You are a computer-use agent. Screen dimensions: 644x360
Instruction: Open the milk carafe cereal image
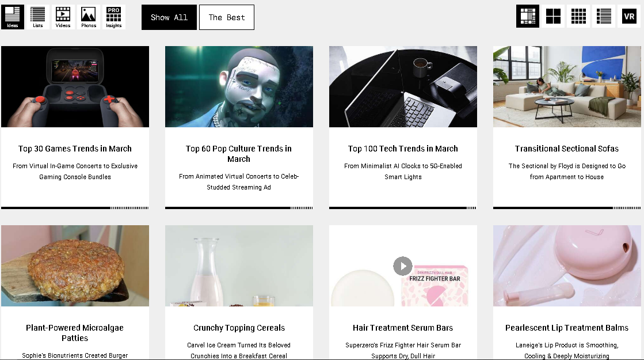coord(239,266)
